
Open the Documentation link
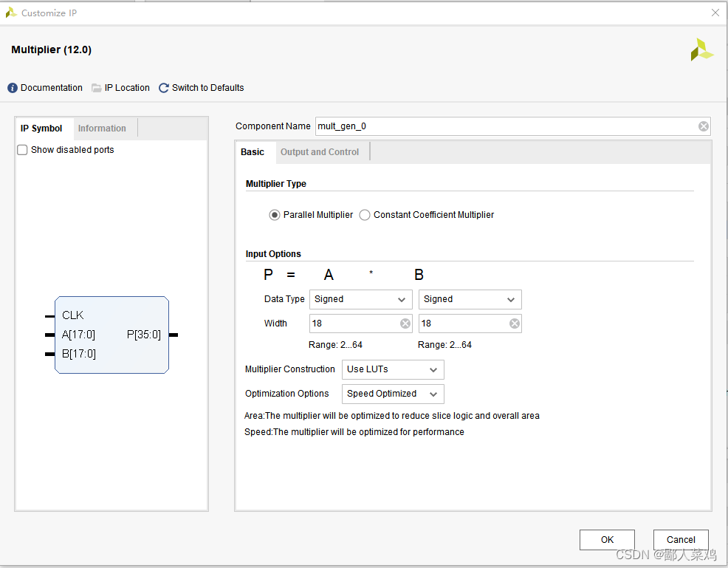coord(52,88)
